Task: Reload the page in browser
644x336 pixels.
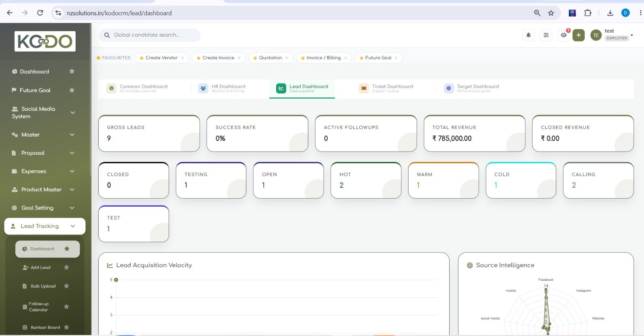Action: pos(40,13)
